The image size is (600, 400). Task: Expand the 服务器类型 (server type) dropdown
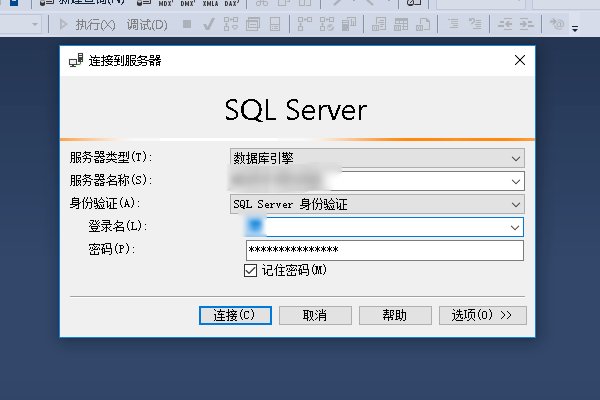coord(516,158)
